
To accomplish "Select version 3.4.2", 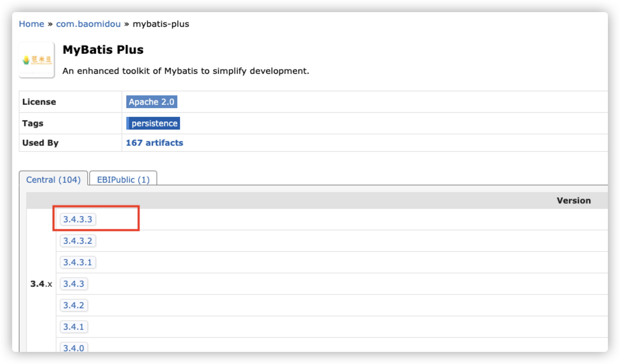I will (74, 305).
